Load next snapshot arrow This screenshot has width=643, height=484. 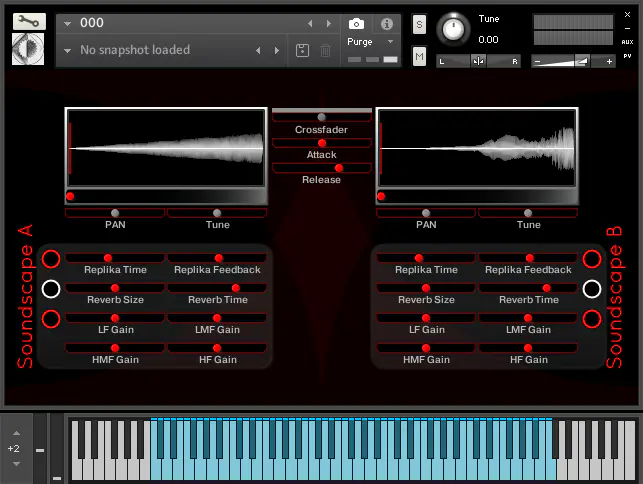[x=277, y=50]
